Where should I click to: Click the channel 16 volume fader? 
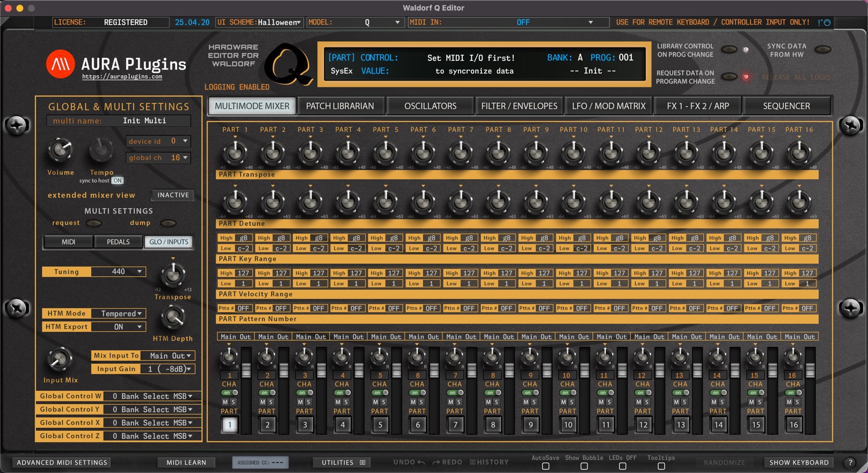[810, 371]
